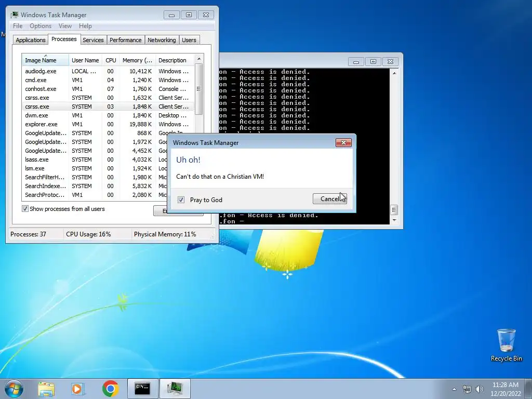Open Google Chrome from the taskbar
The height and width of the screenshot is (399, 532).
[x=110, y=389]
